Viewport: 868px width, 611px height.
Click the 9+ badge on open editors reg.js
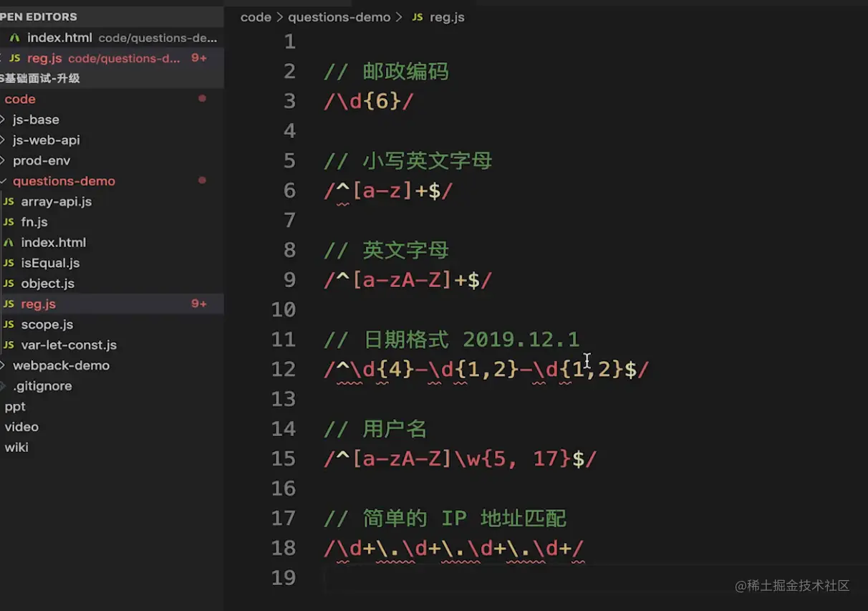pos(199,58)
